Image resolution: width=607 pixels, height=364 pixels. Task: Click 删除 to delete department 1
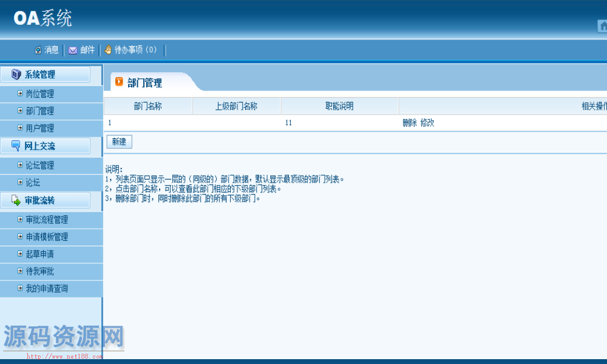coord(410,123)
